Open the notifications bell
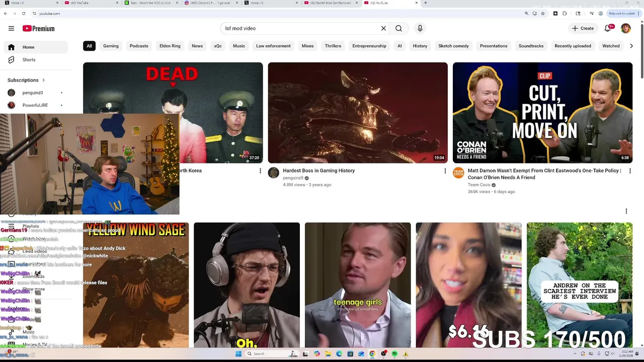 coord(608,29)
